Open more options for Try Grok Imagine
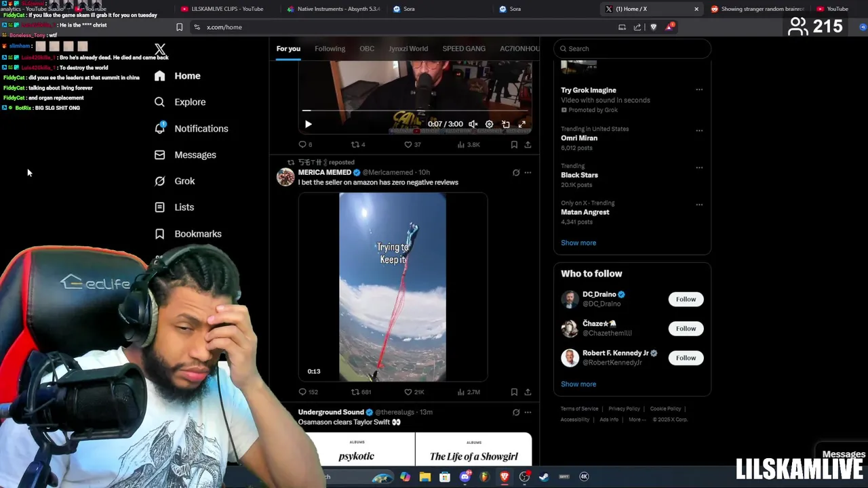Viewport: 868px width, 488px height. (x=699, y=89)
